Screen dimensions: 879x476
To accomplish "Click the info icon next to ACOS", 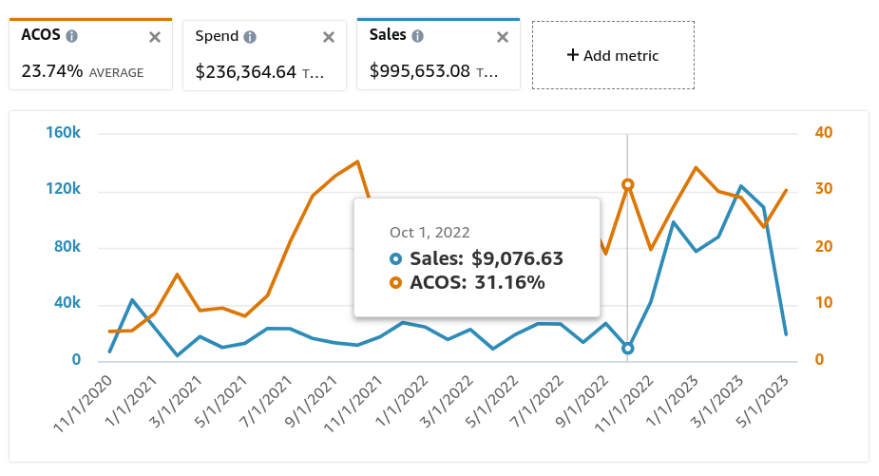I will point(72,35).
